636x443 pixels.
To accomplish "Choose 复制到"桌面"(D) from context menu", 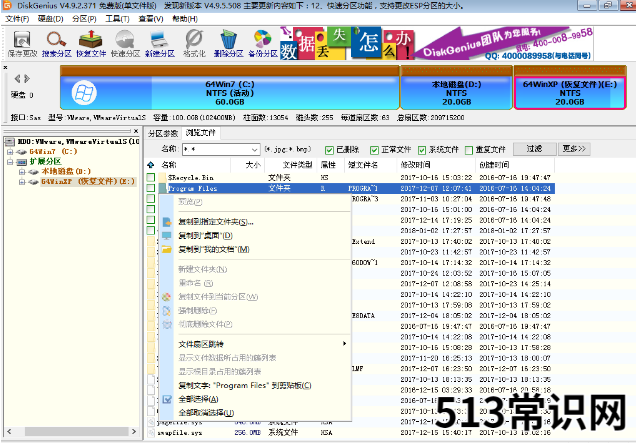I will click(205, 236).
